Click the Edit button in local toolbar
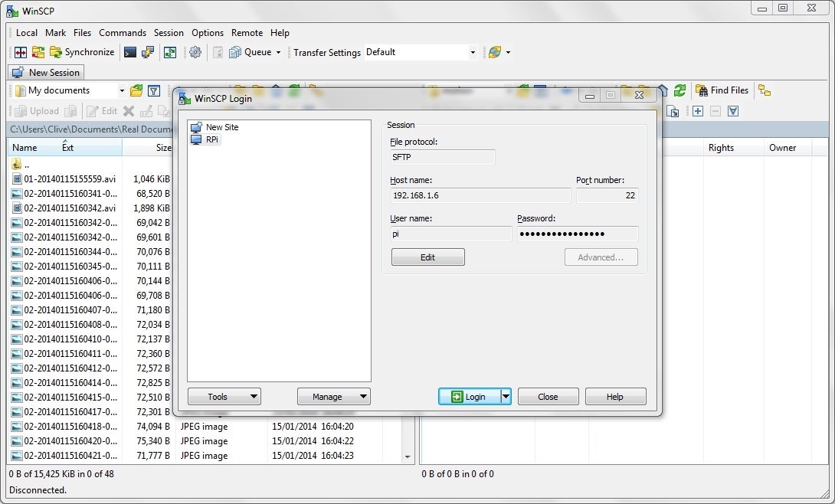This screenshot has width=835, height=504. point(102,111)
